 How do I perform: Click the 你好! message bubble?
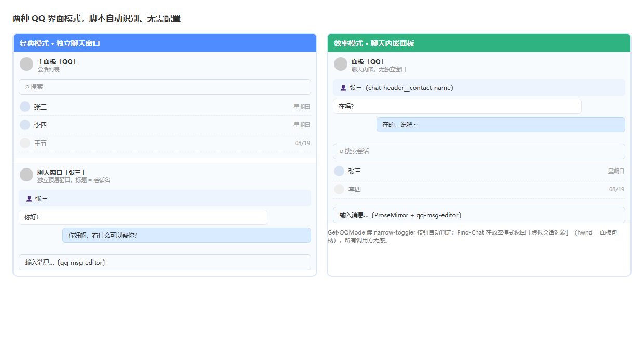click(143, 217)
